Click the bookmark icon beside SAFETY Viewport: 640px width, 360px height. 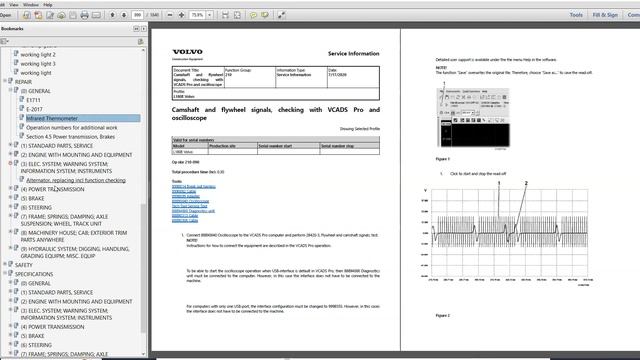[10, 264]
